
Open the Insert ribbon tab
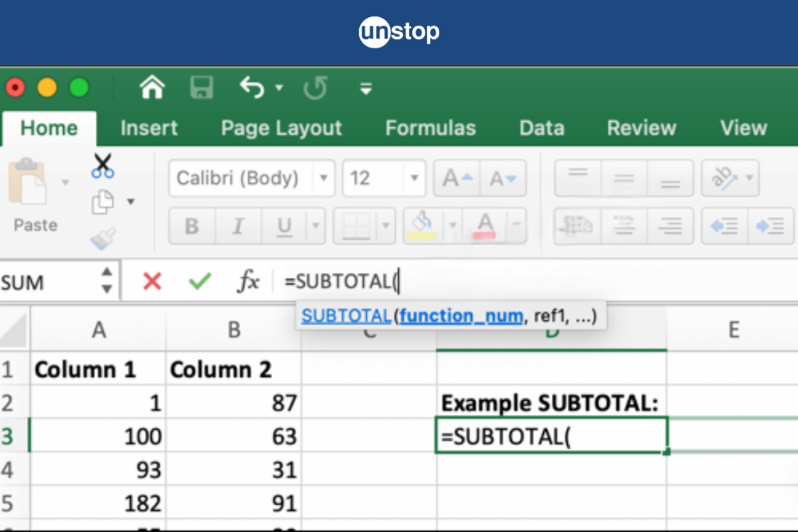[x=149, y=129]
